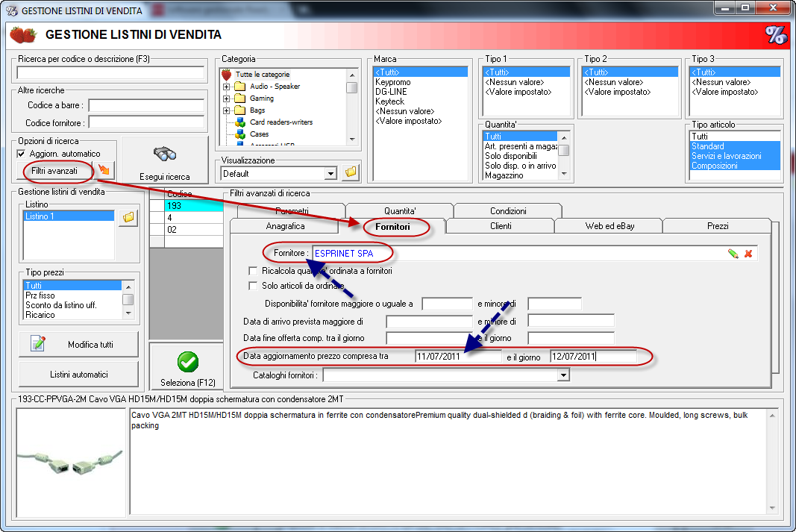Screen dimensions: 796x532
Task: Expand the Bags tree node
Action: [x=226, y=110]
